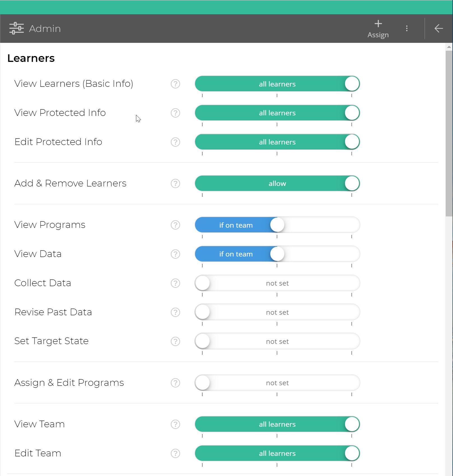
Task: Show help for View Data
Action: tap(175, 254)
